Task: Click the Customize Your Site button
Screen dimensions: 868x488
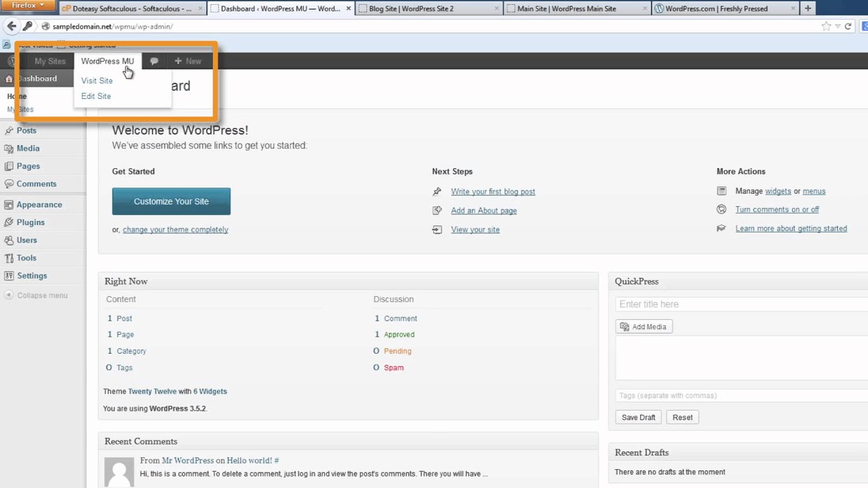Action: [x=171, y=201]
